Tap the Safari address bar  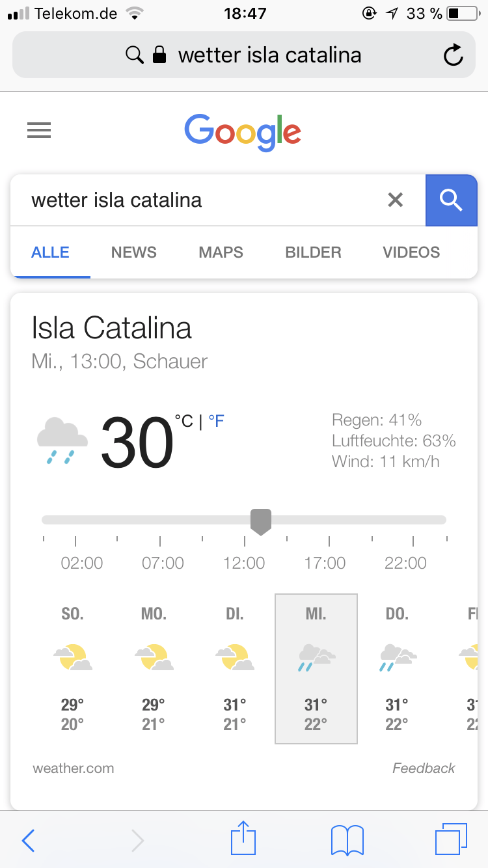coord(244,55)
